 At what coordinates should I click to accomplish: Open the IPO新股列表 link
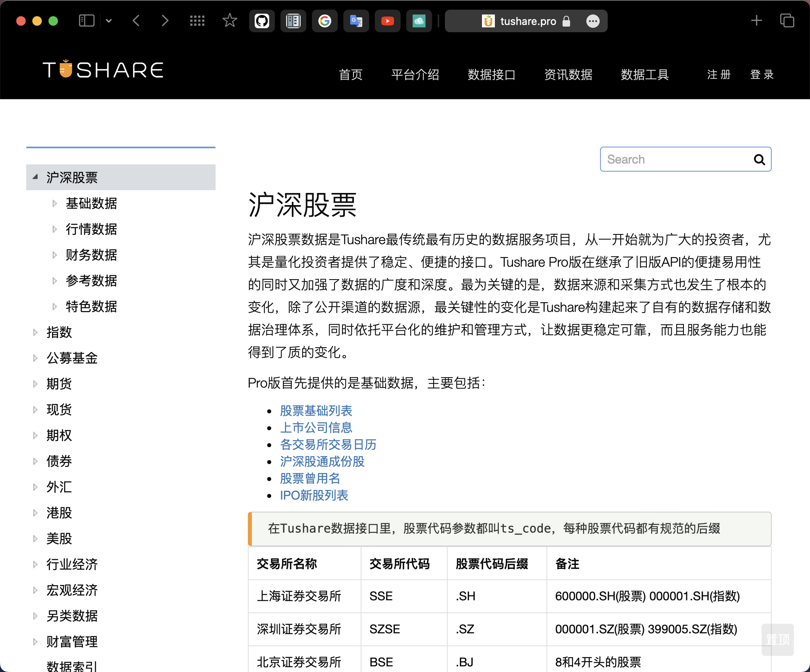[314, 495]
